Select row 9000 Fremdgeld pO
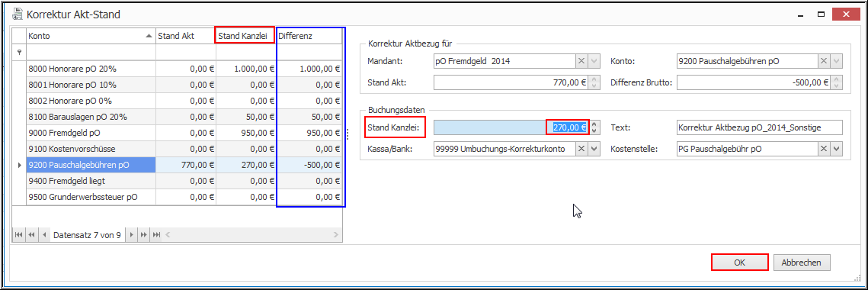Image resolution: width=868 pixels, height=290 pixels. coord(91,133)
